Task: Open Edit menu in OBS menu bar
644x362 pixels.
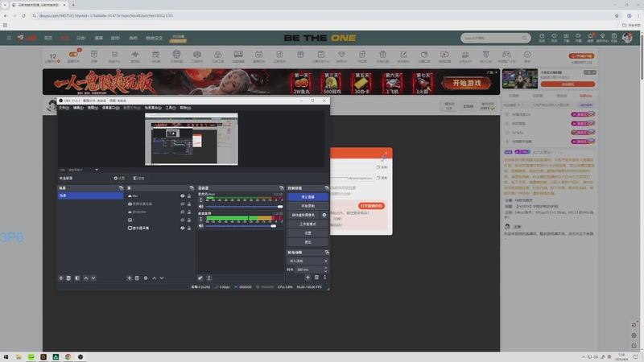Action: 78,108
